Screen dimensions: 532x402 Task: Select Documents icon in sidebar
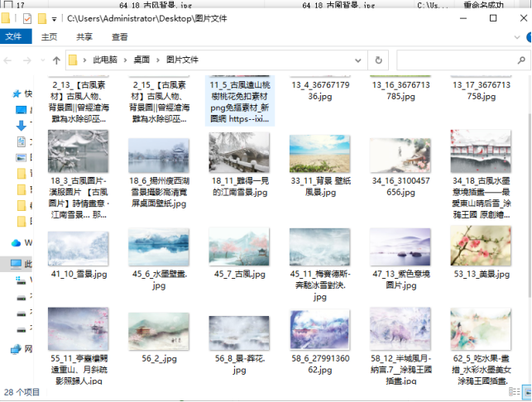[21, 141]
